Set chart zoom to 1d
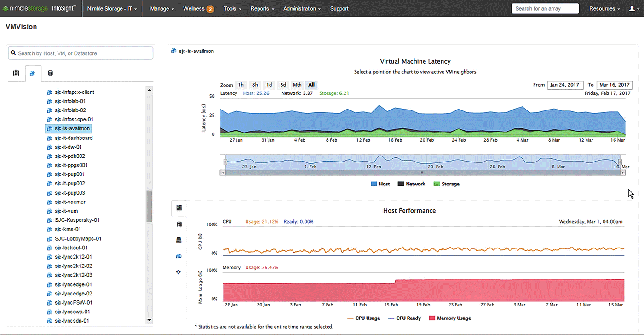The image size is (644, 335). point(269,85)
